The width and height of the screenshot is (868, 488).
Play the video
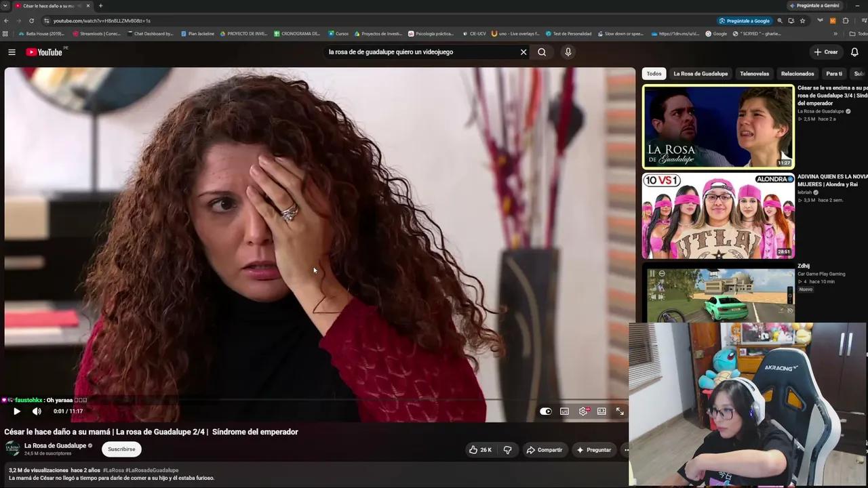17,411
